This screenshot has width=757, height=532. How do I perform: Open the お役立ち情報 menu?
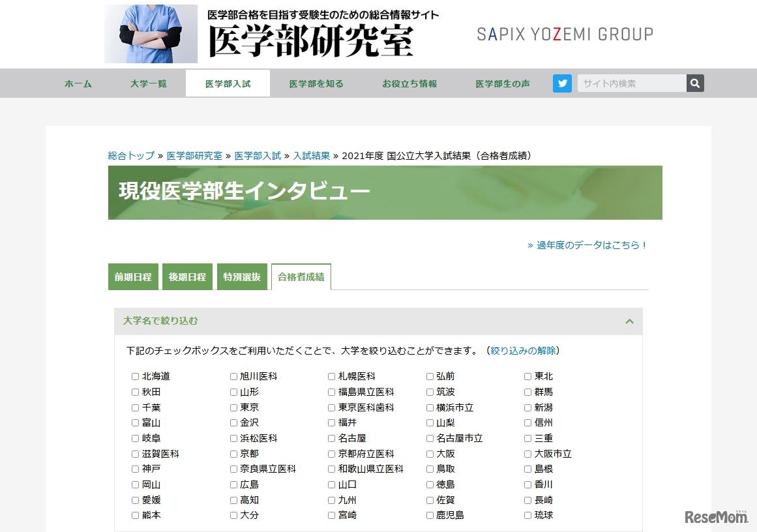(x=409, y=83)
